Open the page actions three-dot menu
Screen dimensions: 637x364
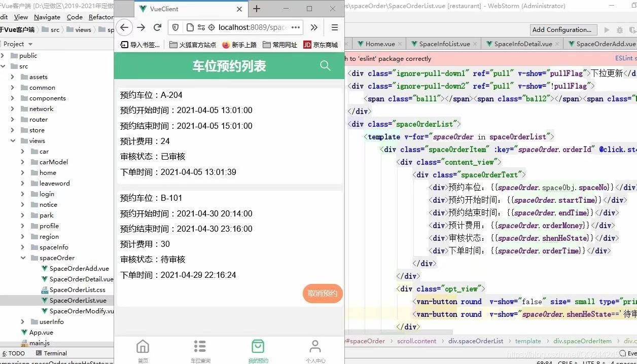coord(296,27)
